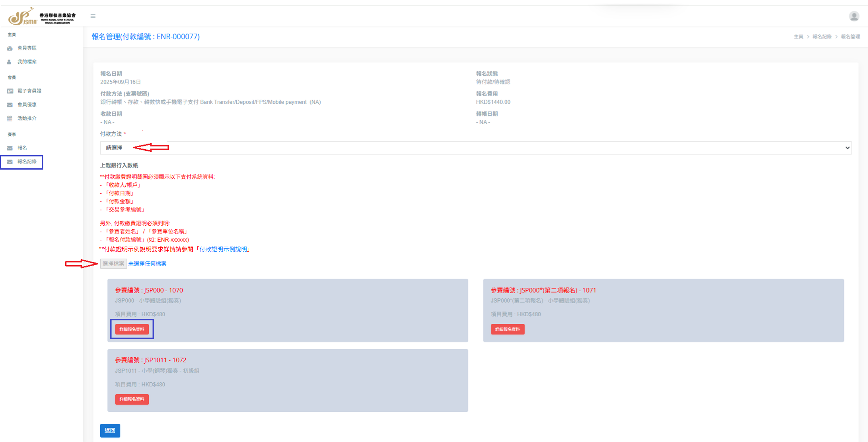Click the blue 返回 button
The width and height of the screenshot is (868, 442).
tap(110, 430)
